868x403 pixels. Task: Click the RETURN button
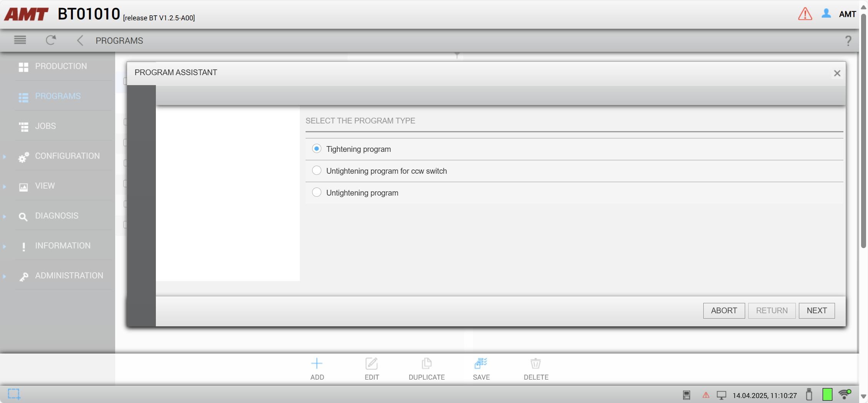coord(772,311)
